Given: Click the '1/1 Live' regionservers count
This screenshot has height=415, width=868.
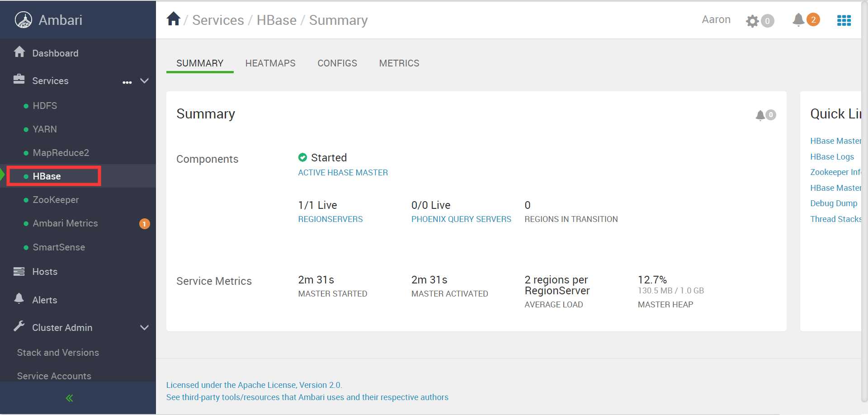Looking at the screenshot, I should click(x=317, y=205).
